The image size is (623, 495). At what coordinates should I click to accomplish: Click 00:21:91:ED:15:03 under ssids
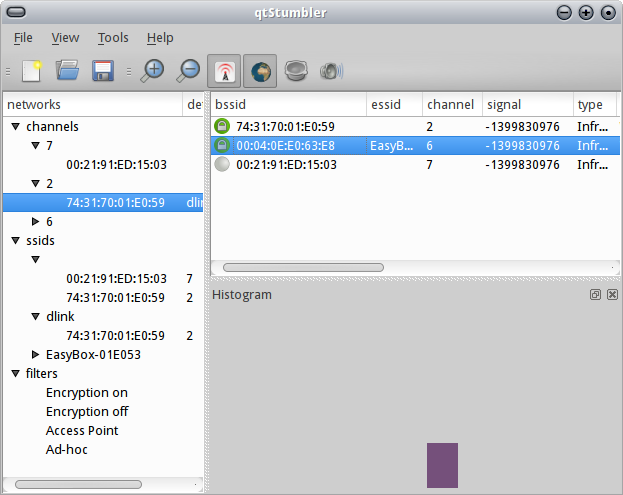click(x=116, y=278)
